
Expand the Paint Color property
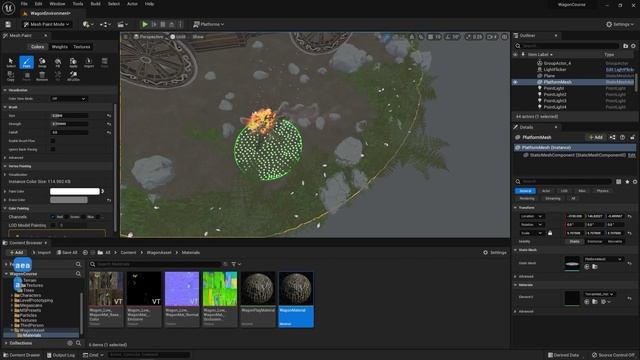point(5,191)
